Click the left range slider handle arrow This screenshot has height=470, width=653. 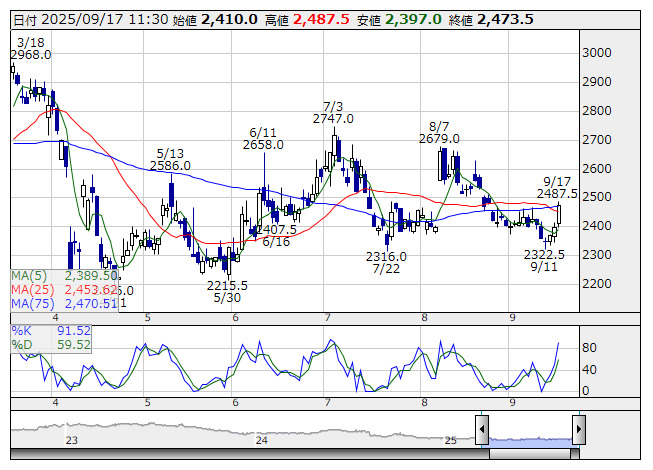[x=482, y=429]
